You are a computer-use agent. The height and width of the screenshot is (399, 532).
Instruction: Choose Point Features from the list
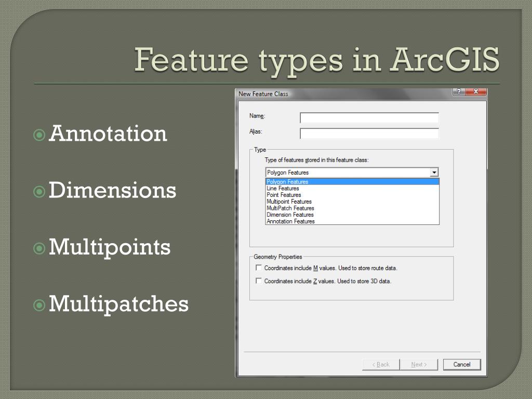click(352, 195)
